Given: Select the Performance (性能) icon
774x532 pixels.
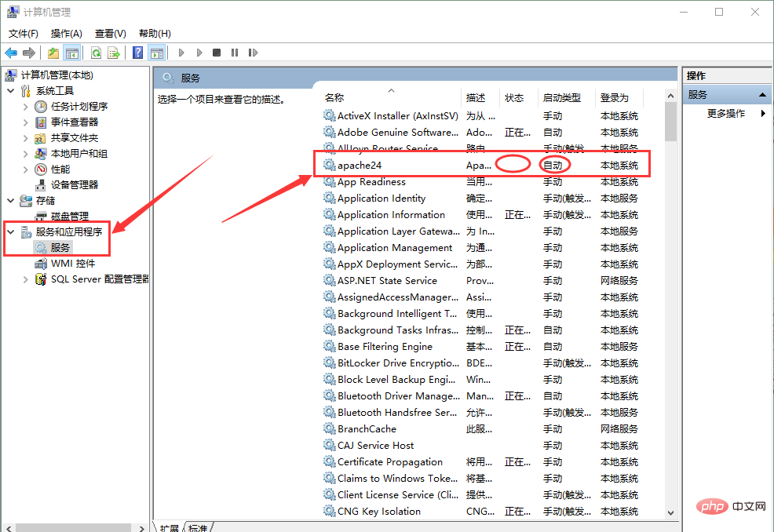Looking at the screenshot, I should pyautogui.click(x=41, y=169).
